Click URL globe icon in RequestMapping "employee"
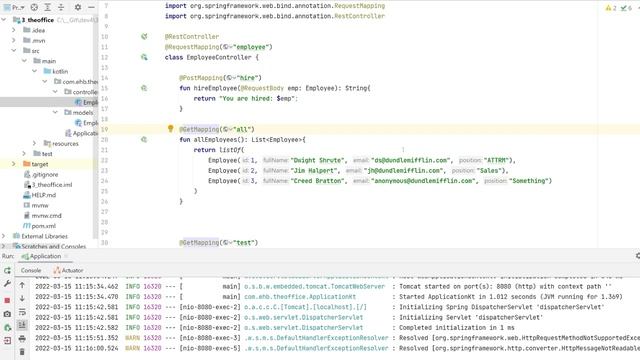Screen dimensions: 640x360 pyautogui.click(x=227, y=47)
